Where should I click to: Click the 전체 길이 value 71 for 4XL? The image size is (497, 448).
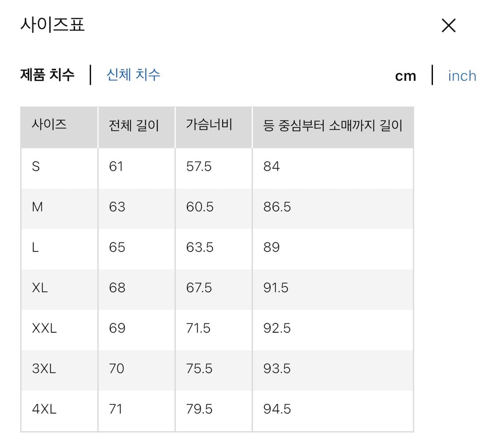[x=115, y=409]
